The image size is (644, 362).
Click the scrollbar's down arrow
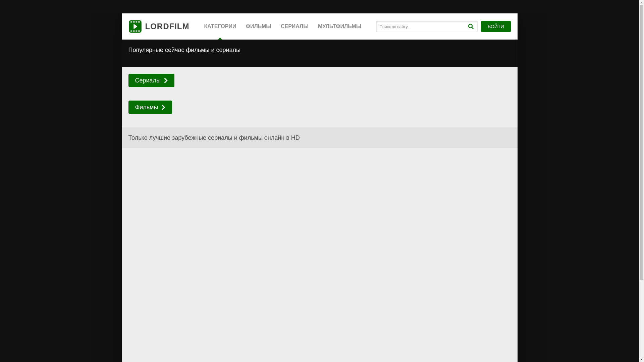641,359
